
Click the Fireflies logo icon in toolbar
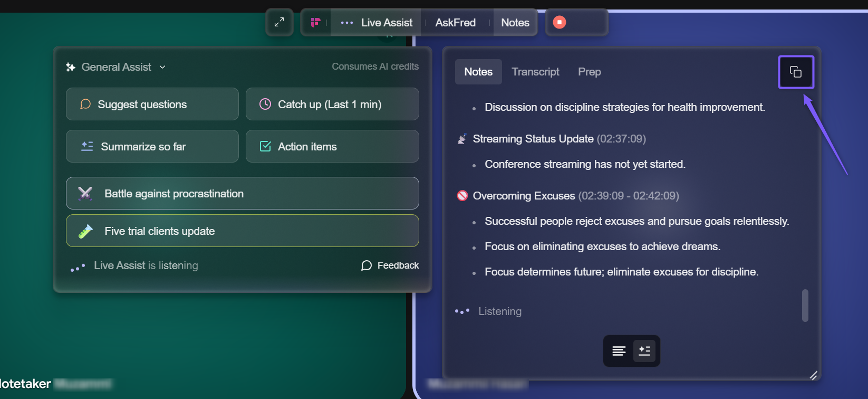315,23
